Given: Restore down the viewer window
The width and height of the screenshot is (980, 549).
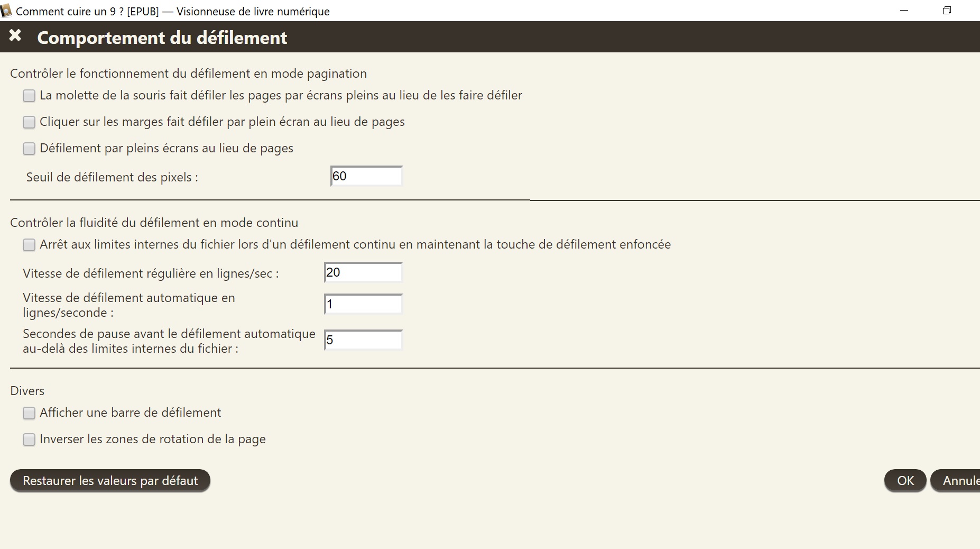Looking at the screenshot, I should click(x=947, y=11).
